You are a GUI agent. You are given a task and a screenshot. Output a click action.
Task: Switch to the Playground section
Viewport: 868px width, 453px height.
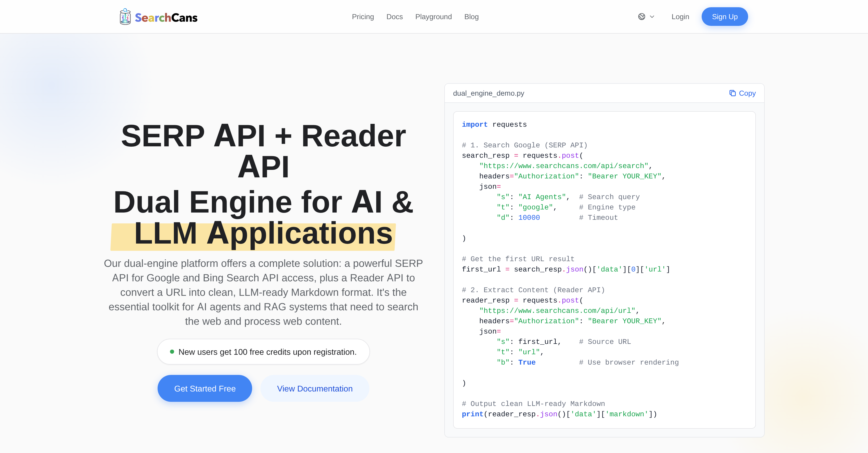(x=433, y=17)
